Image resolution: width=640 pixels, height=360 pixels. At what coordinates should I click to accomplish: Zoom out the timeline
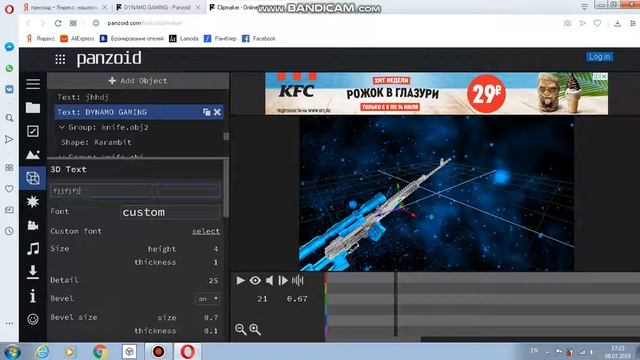click(x=241, y=329)
